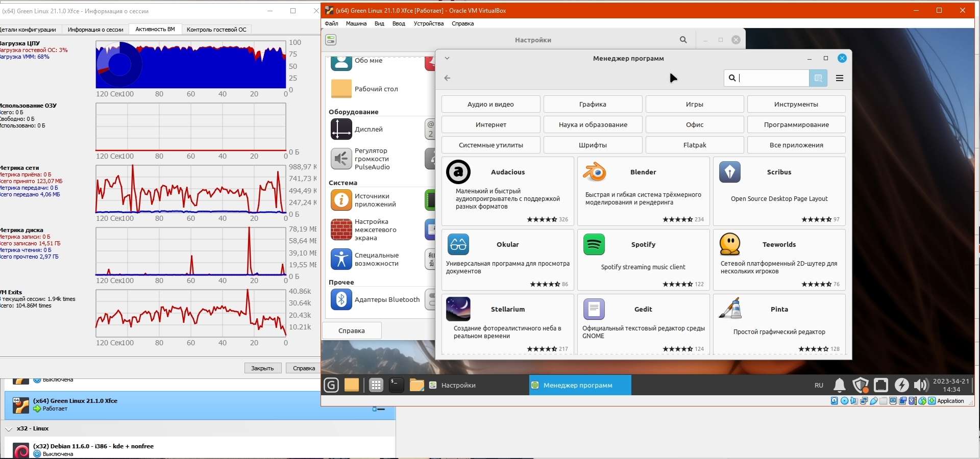Click the hard disk indicator in VirtualBox status bar
The height and width of the screenshot is (459, 980).
(x=835, y=401)
